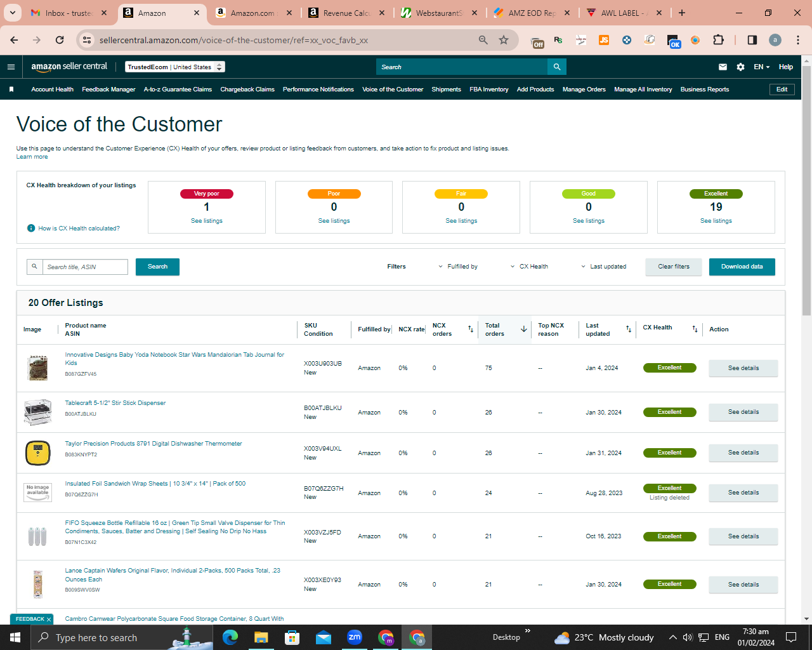Open Chrome side panel icon

pyautogui.click(x=752, y=40)
